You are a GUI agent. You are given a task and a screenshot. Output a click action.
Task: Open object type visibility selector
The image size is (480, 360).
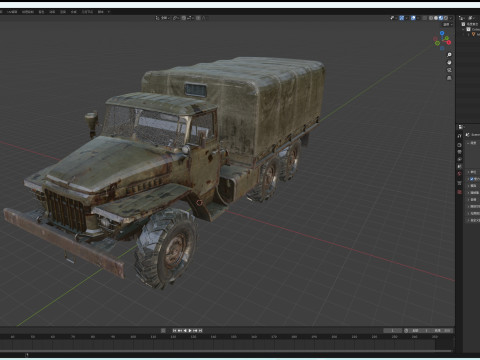pos(393,18)
